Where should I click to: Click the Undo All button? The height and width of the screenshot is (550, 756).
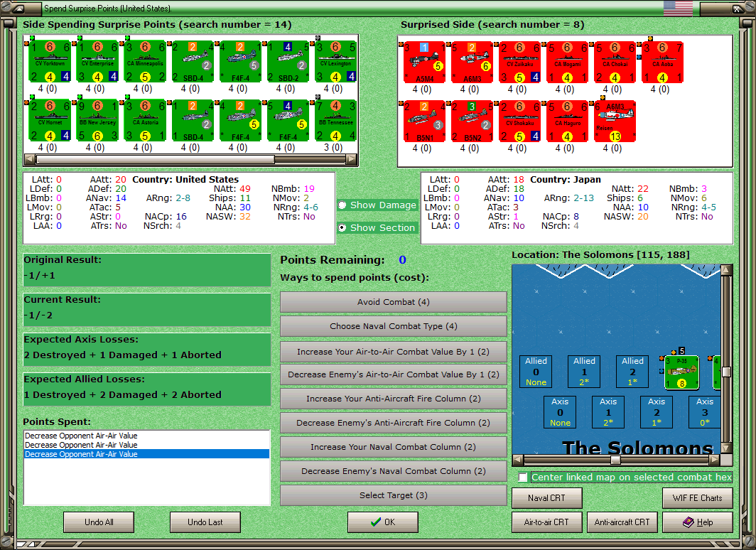coord(99,522)
